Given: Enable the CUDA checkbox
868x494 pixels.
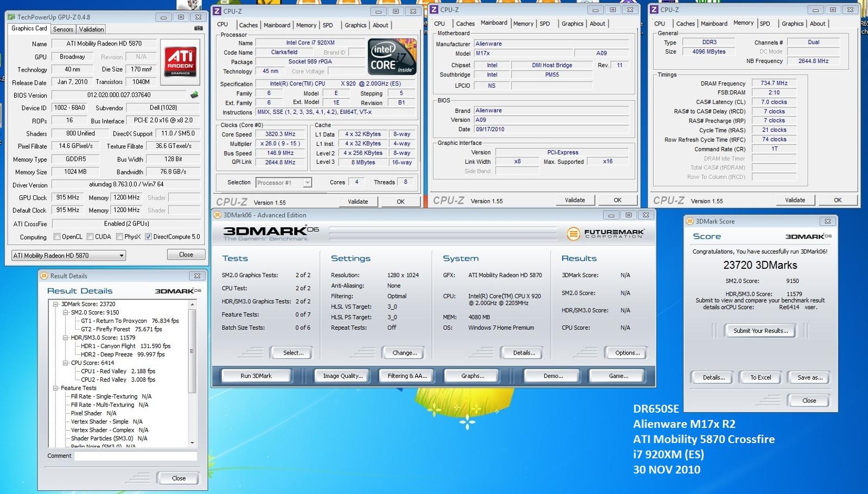Looking at the screenshot, I should click(x=90, y=236).
